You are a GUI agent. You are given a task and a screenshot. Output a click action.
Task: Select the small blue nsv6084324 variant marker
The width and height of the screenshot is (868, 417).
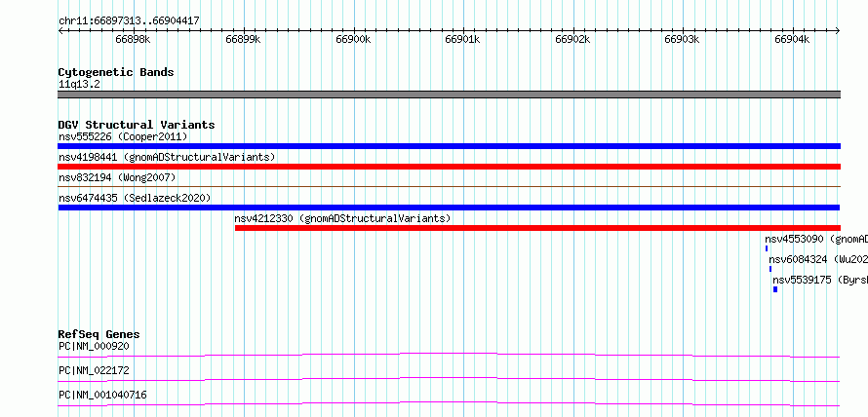point(770,269)
